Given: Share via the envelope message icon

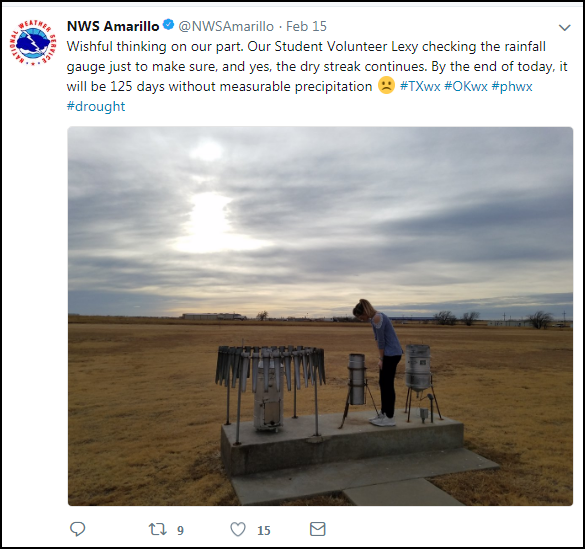Looking at the screenshot, I should [317, 529].
